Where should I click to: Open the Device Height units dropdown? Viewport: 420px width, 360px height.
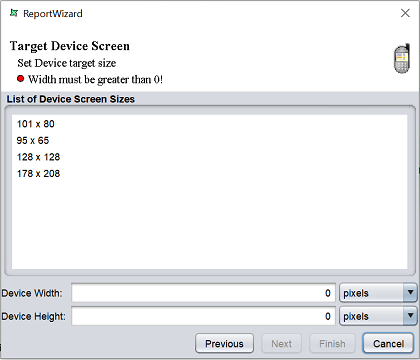coord(378,316)
